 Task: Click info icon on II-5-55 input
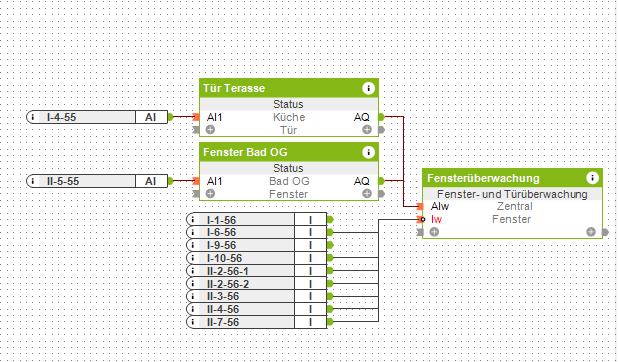click(x=33, y=181)
